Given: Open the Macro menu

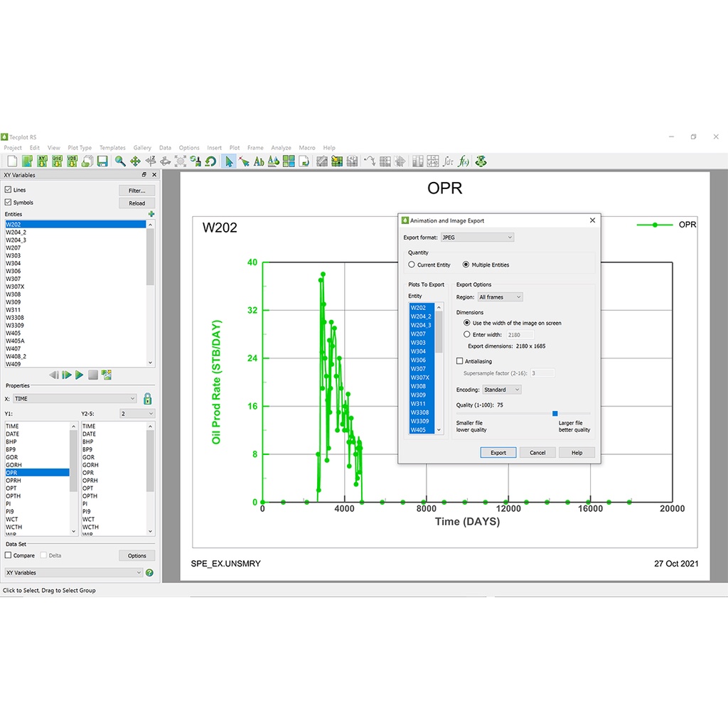Looking at the screenshot, I should [307, 148].
